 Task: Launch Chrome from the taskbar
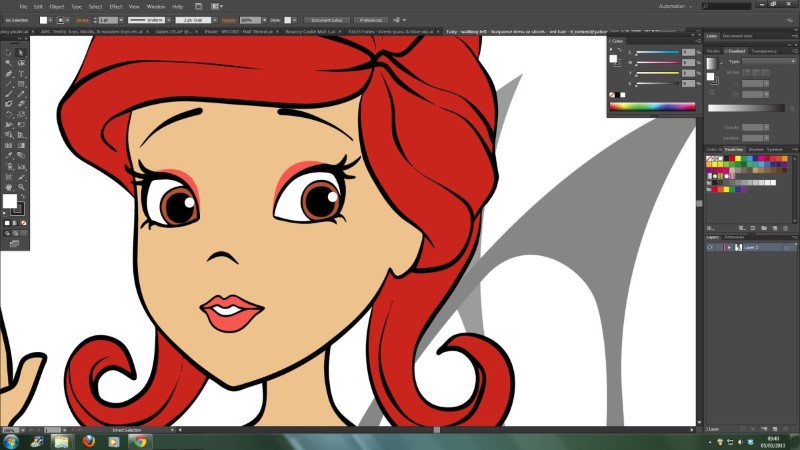[x=140, y=440]
